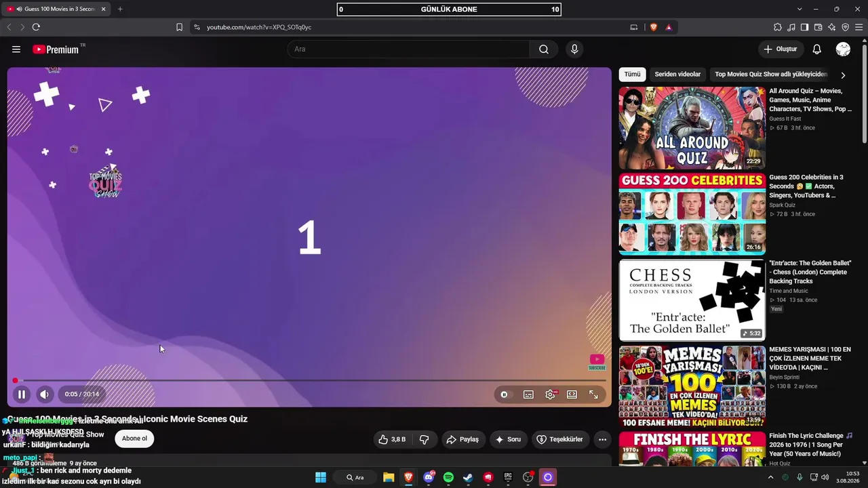Image resolution: width=868 pixels, height=488 pixels.
Task: Toggle the autoplay switch in player
Action: click(x=504, y=394)
